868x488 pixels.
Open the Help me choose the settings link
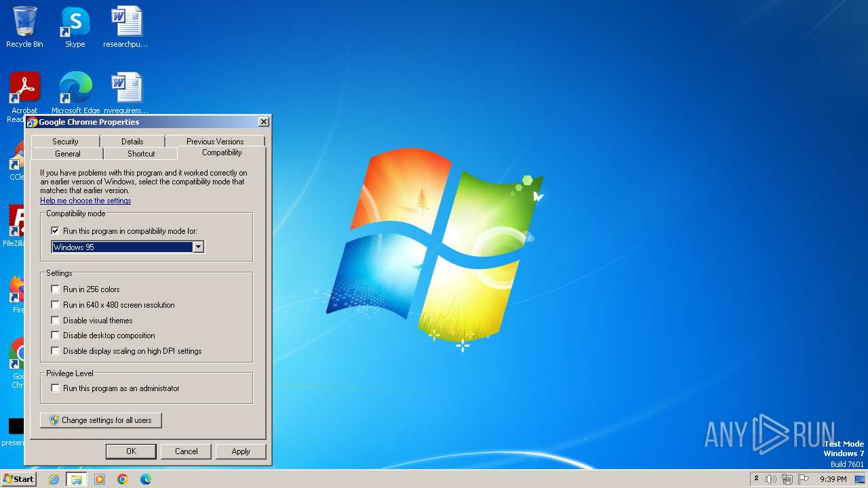[85, 201]
